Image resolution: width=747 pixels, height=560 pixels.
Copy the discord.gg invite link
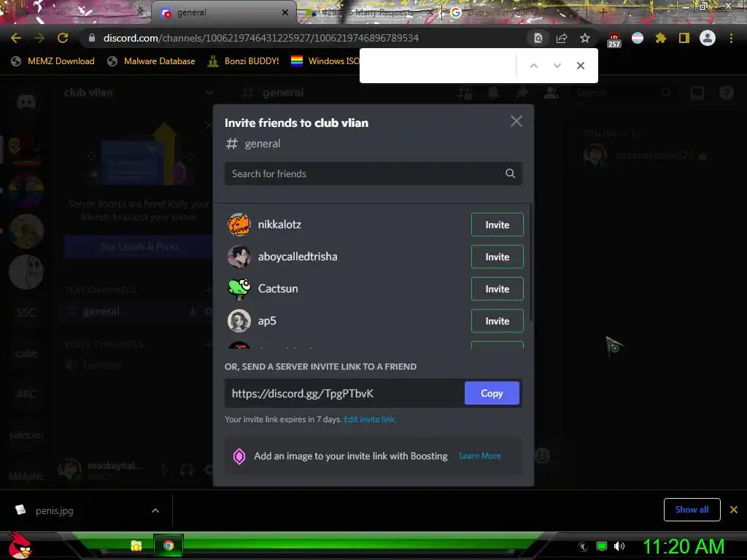tap(492, 393)
